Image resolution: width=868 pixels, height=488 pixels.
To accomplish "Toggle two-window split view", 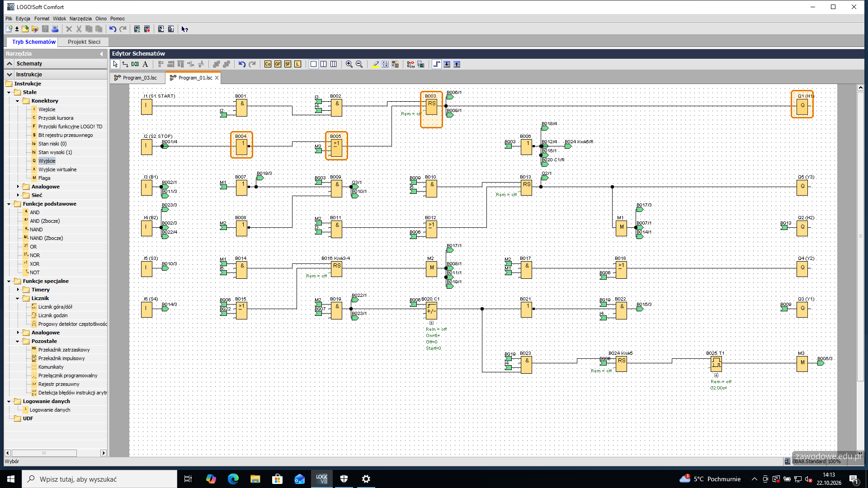I will pos(323,64).
